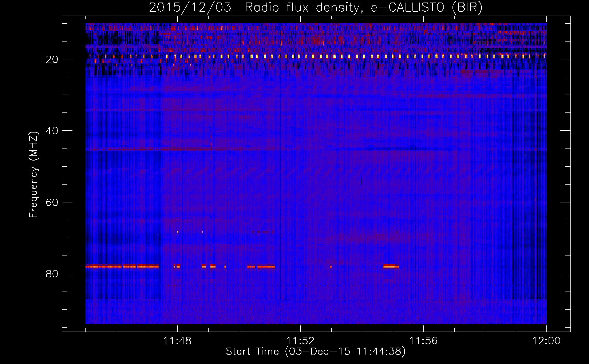Image resolution: width=589 pixels, height=364 pixels.
Task: Click the plot title "2015/12/03 Radio flux density, e-CALLISTO (BIR)"
Action: (x=316, y=7)
